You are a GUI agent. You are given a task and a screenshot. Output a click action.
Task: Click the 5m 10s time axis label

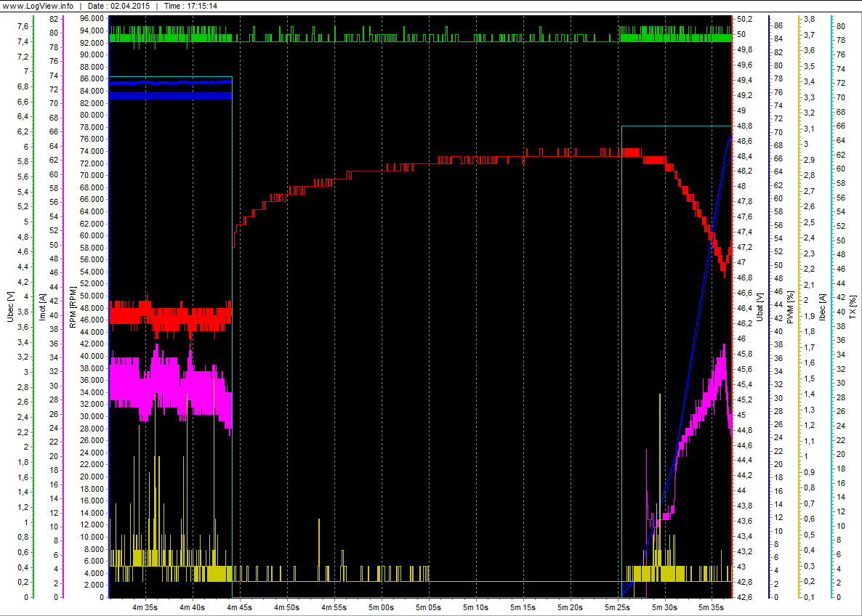[476, 607]
